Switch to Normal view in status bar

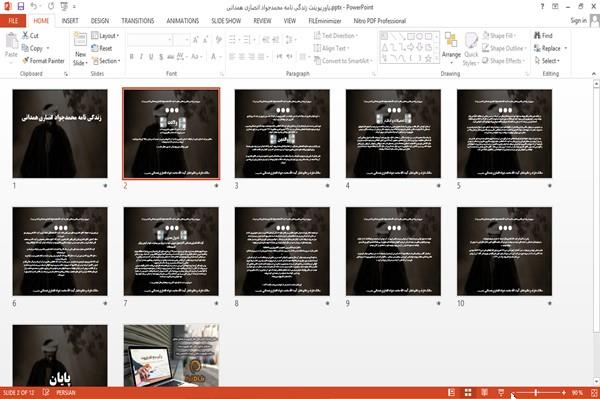pos(452,392)
